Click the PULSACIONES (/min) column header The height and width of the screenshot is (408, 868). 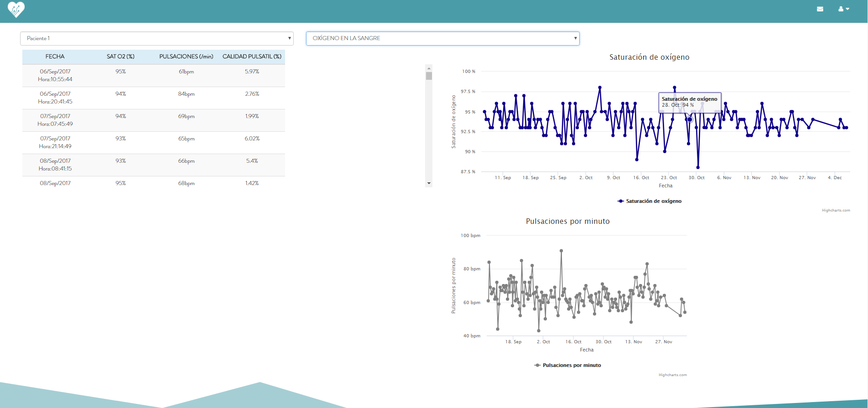[x=186, y=57]
